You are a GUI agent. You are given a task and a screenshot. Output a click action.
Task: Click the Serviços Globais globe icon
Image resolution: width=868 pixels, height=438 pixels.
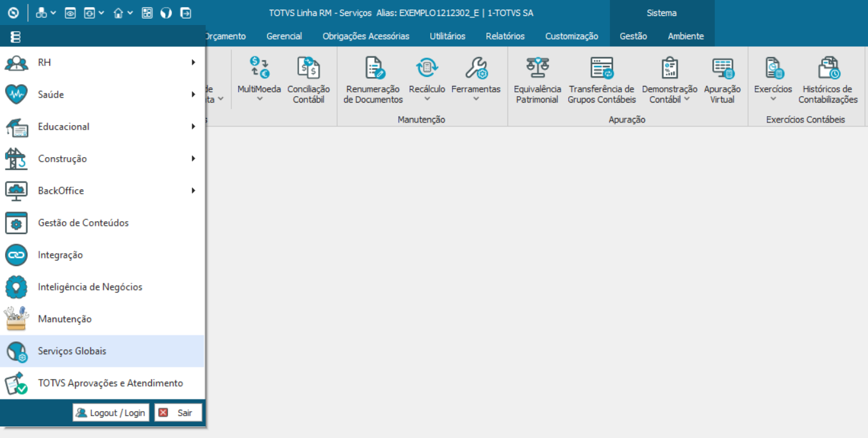(16, 351)
